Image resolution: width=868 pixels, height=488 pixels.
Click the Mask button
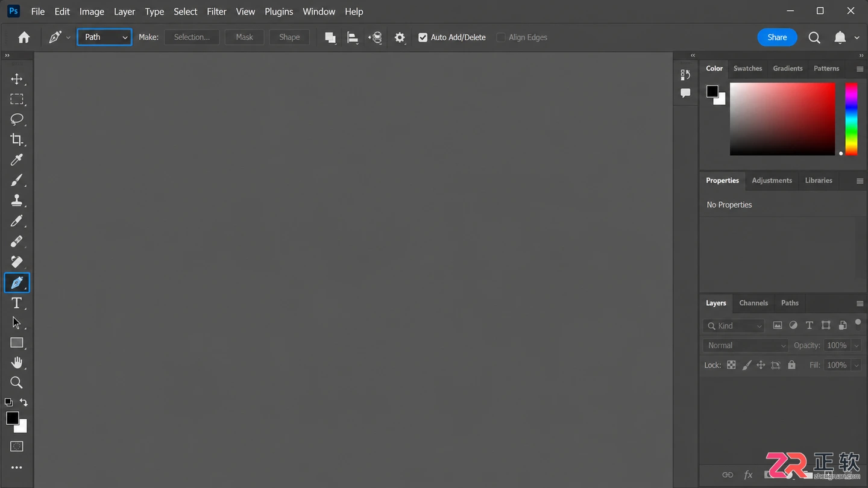(x=244, y=37)
